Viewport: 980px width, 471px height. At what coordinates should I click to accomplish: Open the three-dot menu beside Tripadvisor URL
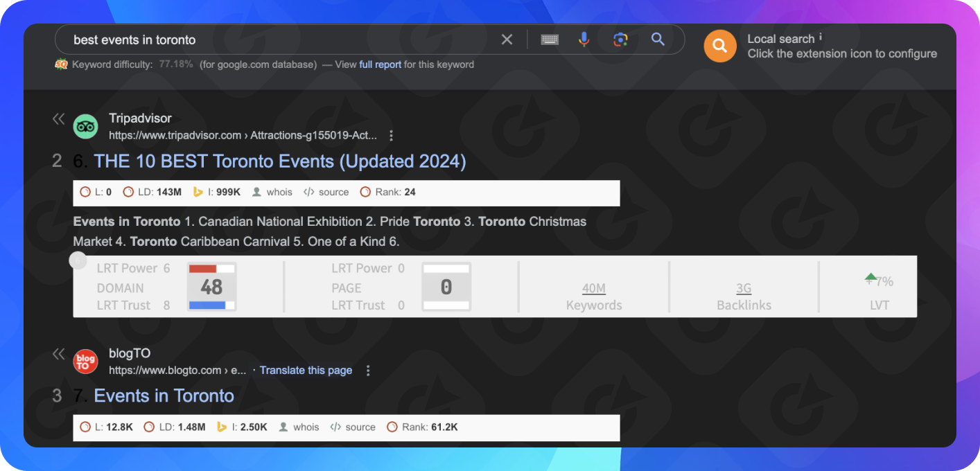[392, 135]
